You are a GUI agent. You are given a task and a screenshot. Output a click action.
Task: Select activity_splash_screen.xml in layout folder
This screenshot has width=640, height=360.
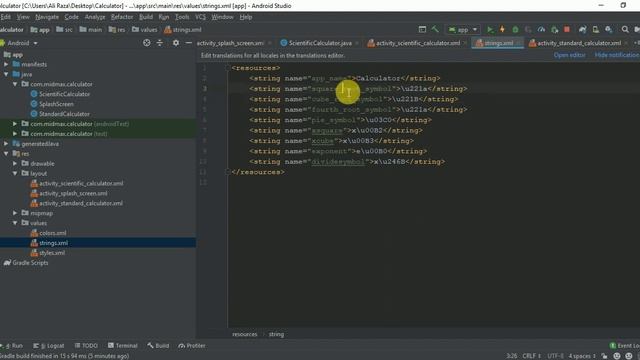pos(73,193)
